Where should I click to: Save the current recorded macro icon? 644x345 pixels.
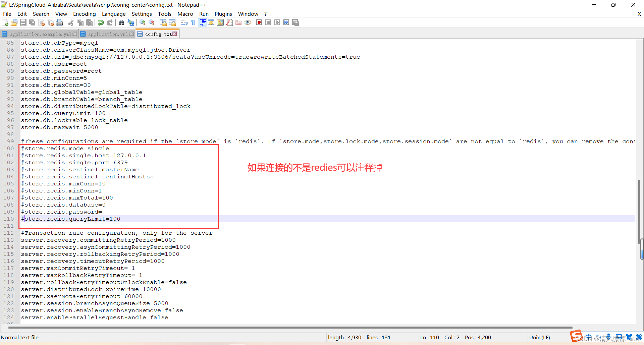pyautogui.click(x=296, y=22)
